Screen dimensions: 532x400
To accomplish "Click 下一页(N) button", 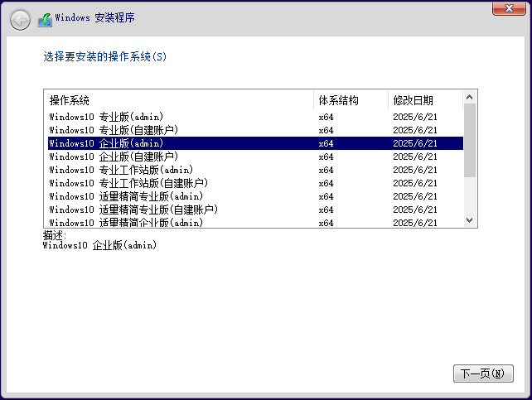I will 483,373.
